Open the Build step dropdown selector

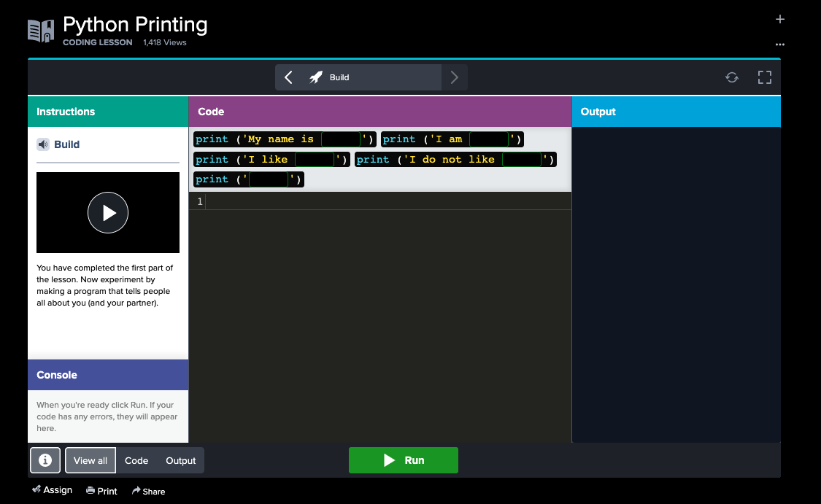tap(358, 77)
